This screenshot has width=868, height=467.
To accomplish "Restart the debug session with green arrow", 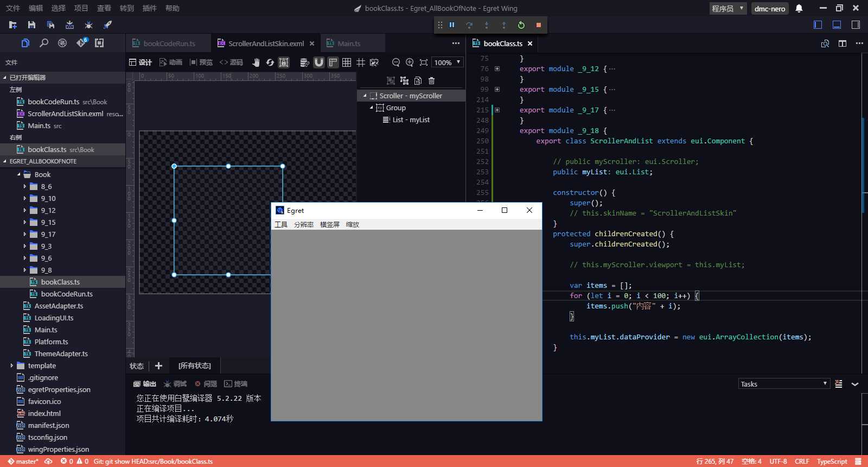I will (521, 25).
